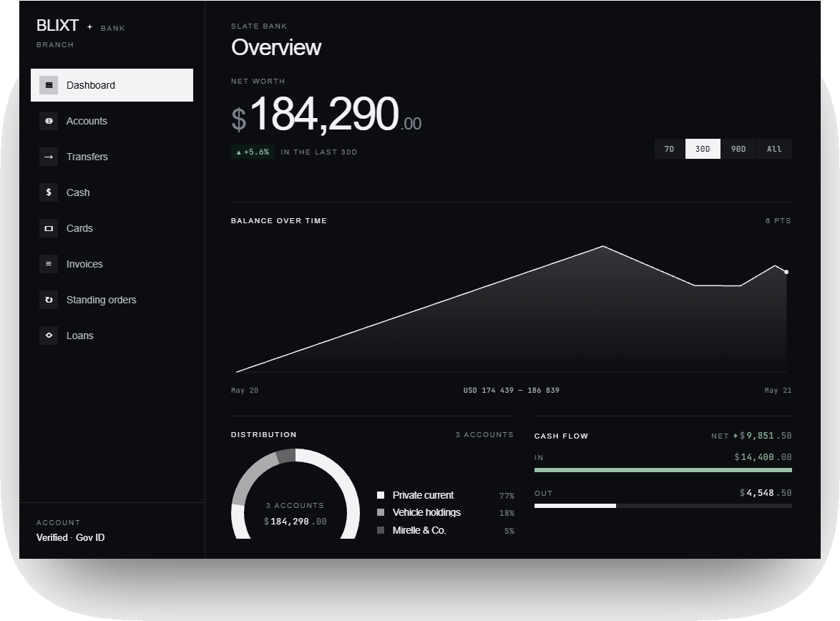Click the Standing orders refresh icon
840x621 pixels.
[x=49, y=300]
